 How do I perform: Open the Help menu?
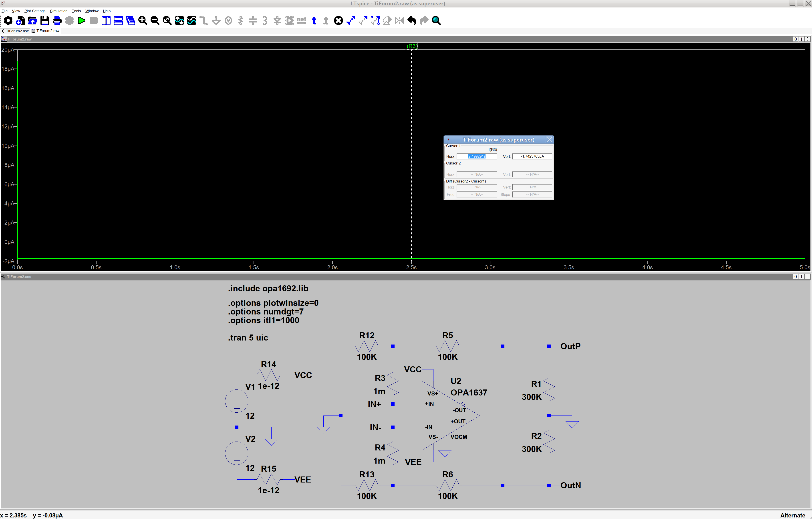pos(107,11)
